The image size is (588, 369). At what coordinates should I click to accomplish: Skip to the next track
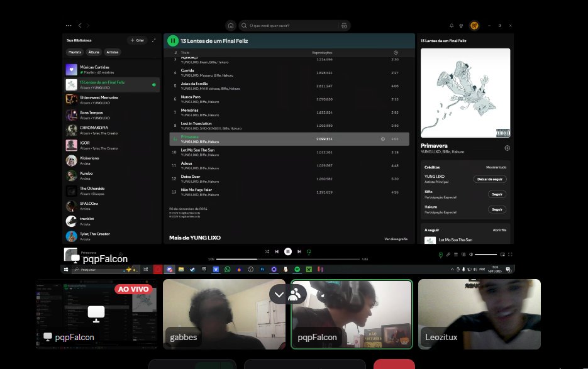299,251
